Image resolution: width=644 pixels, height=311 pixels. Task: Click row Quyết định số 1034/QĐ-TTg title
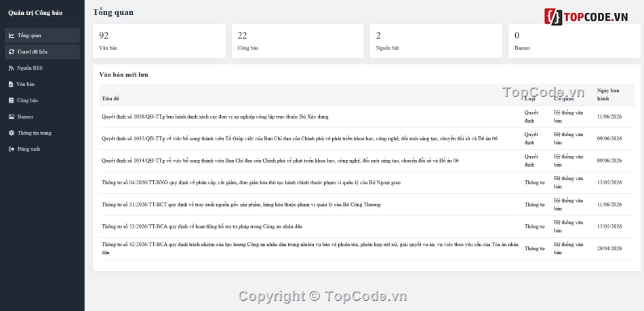pos(280,161)
